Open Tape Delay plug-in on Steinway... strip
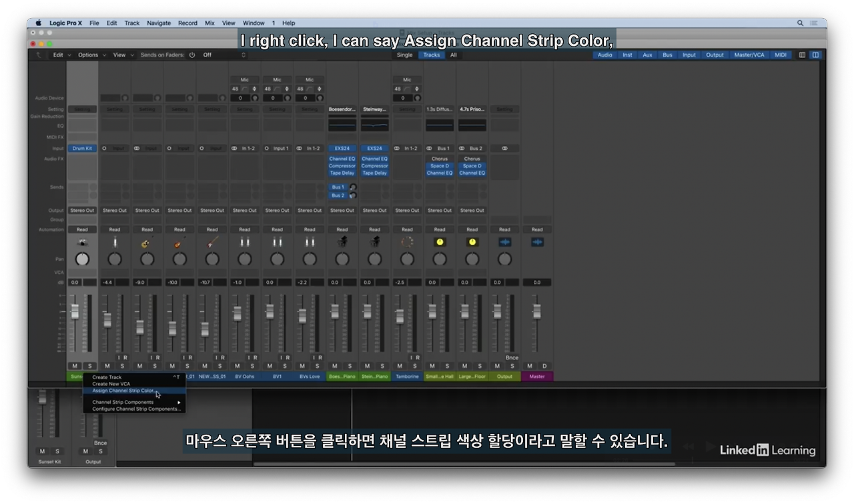The height and width of the screenshot is (504, 854). click(375, 173)
